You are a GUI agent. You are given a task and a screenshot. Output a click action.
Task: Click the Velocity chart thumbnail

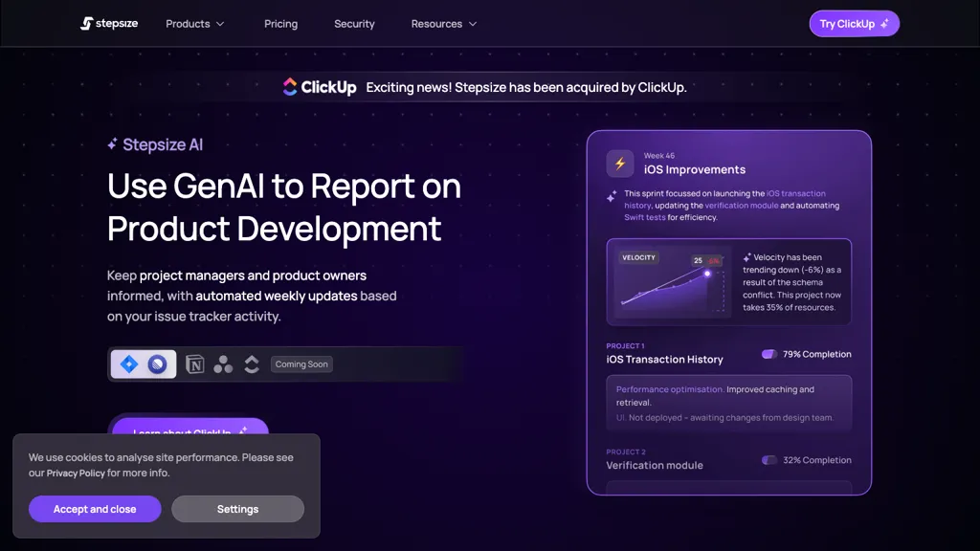[672, 282]
